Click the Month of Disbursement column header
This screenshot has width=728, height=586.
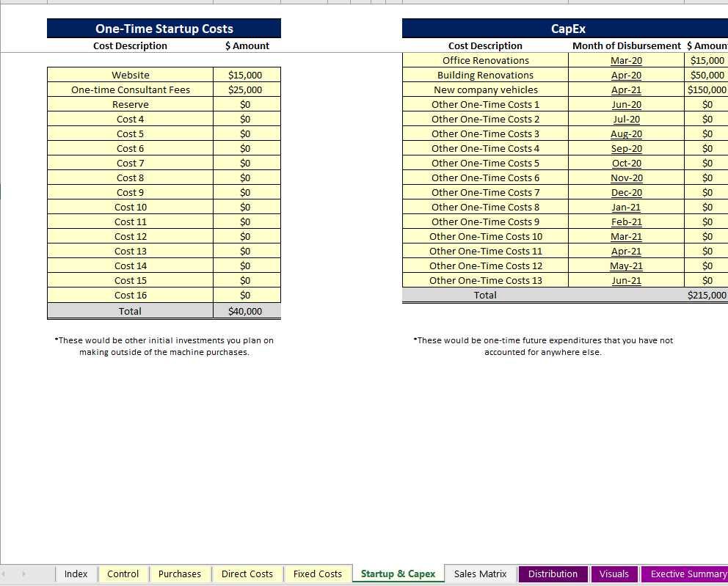tap(626, 45)
